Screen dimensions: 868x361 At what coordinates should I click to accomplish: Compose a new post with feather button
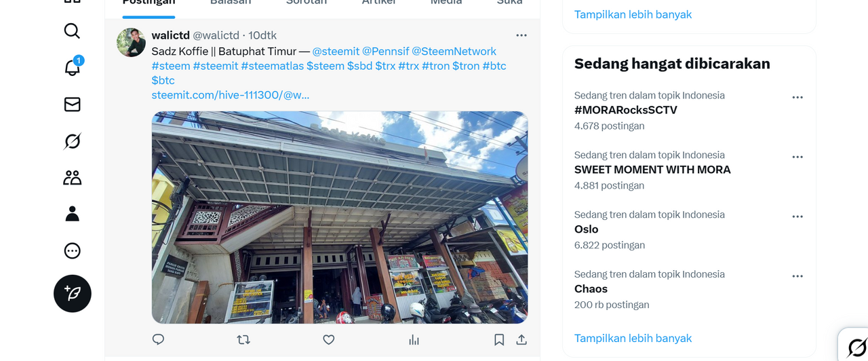pos(73,293)
